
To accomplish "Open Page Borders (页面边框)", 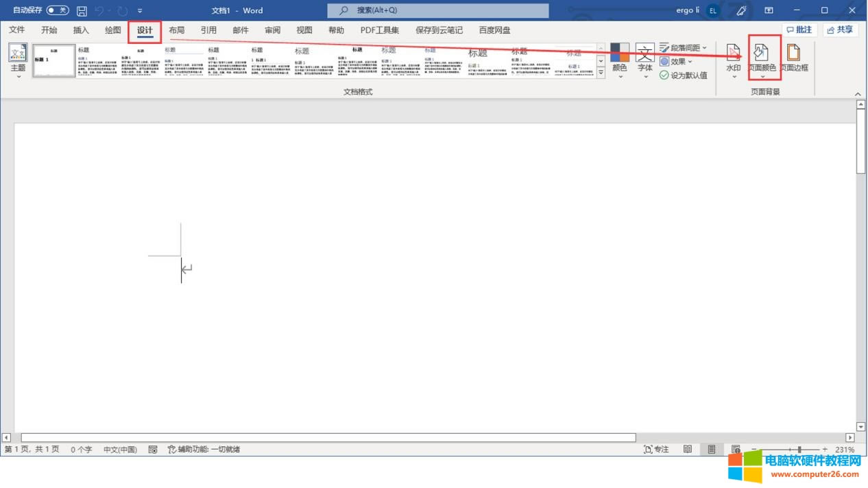I will [793, 59].
